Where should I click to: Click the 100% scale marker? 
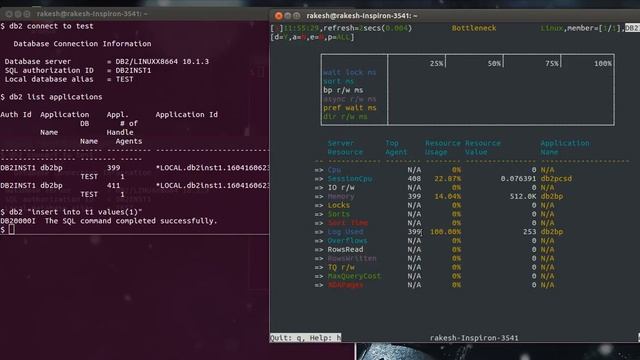pos(602,64)
